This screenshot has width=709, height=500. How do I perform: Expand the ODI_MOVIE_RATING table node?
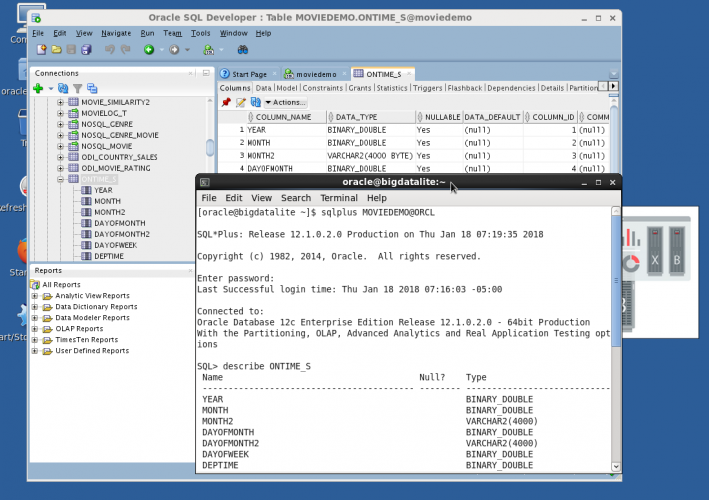click(x=60, y=168)
